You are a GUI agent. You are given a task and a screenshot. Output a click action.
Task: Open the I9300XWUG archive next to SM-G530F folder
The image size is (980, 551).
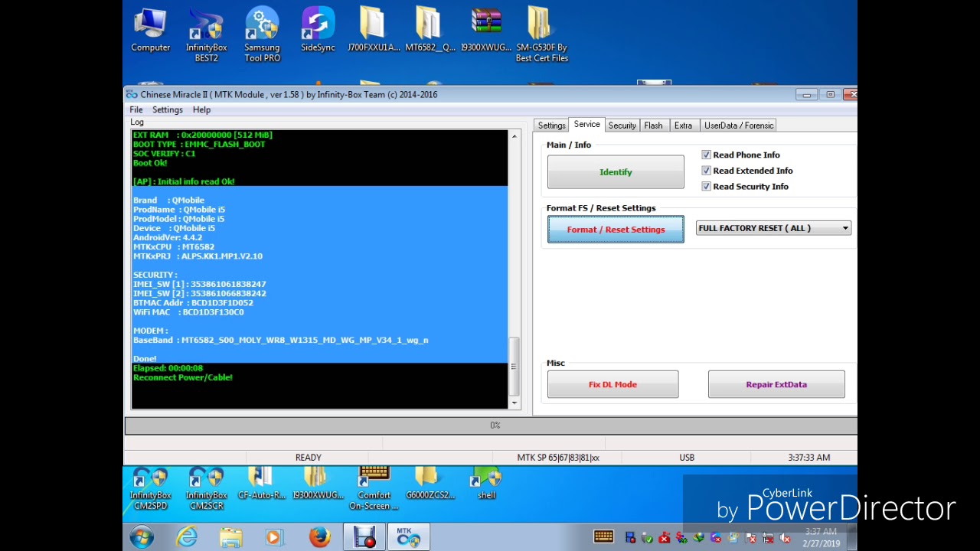click(x=486, y=31)
